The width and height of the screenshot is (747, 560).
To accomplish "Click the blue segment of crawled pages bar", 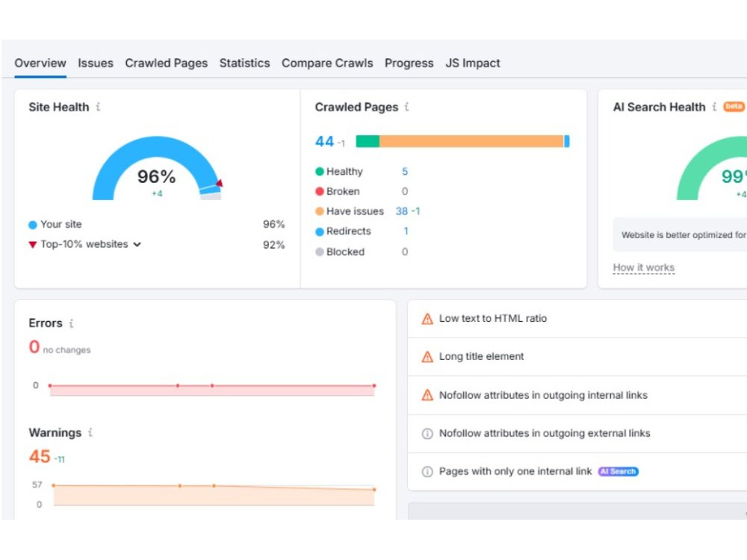I will 567,141.
